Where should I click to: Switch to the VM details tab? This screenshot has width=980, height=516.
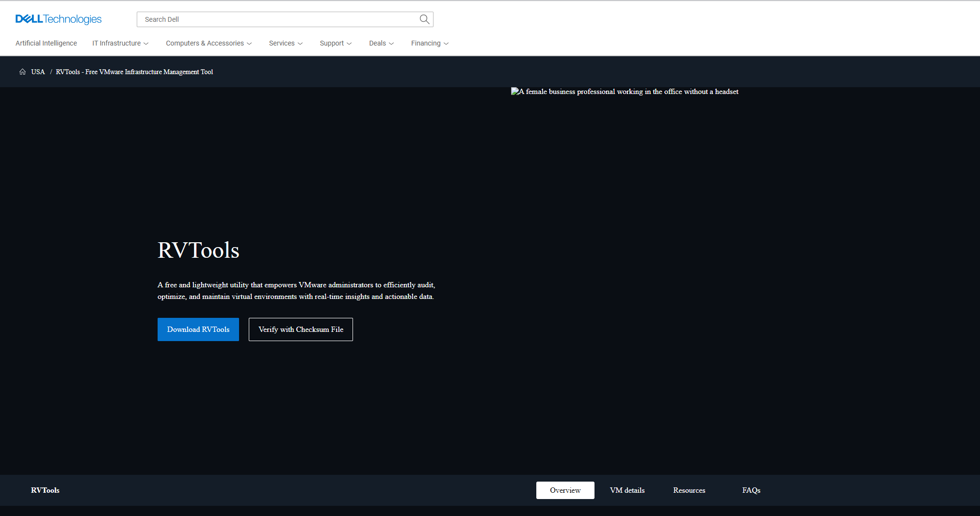pos(627,490)
